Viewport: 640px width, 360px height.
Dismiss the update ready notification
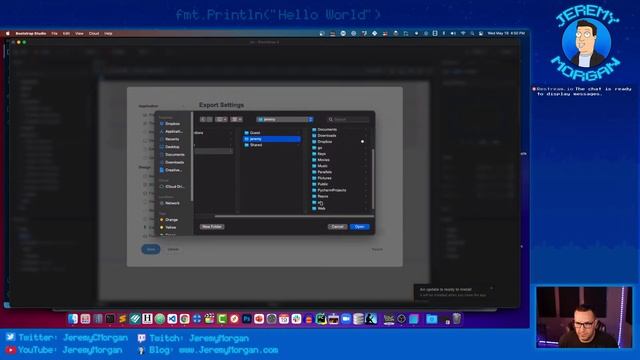[x=491, y=288]
